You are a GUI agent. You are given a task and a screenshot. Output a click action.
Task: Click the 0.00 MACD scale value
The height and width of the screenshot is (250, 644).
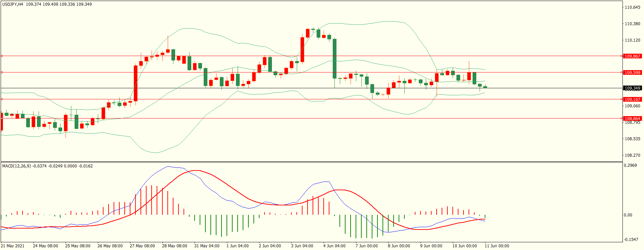(x=628, y=215)
